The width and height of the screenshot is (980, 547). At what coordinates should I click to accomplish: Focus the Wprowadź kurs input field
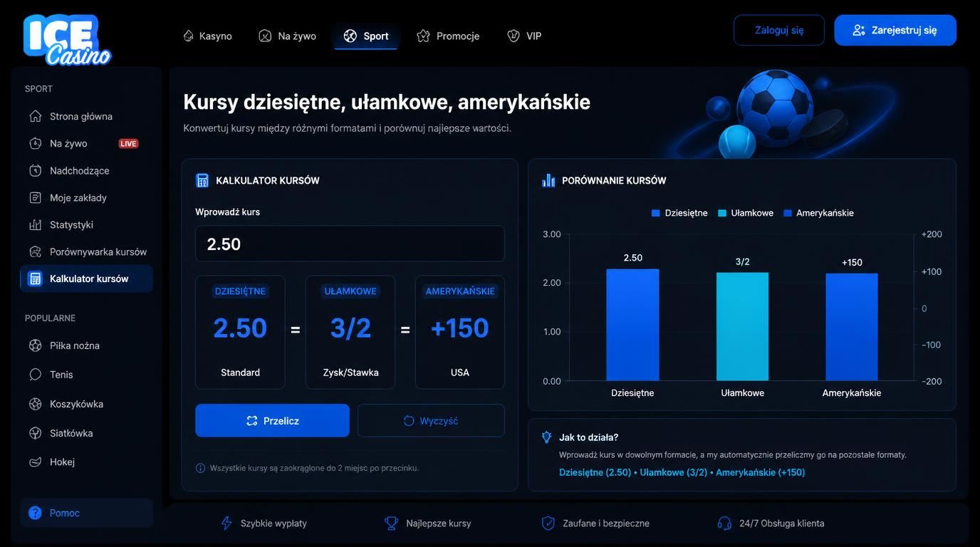pyautogui.click(x=350, y=244)
